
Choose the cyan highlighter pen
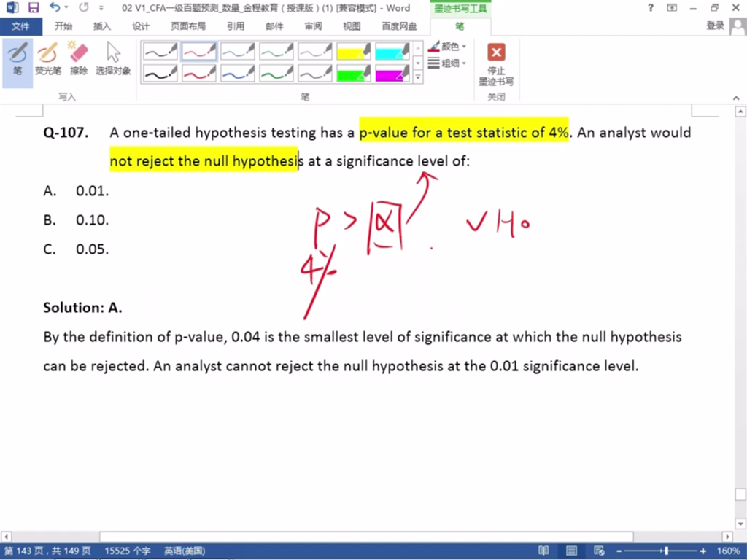pos(392,52)
